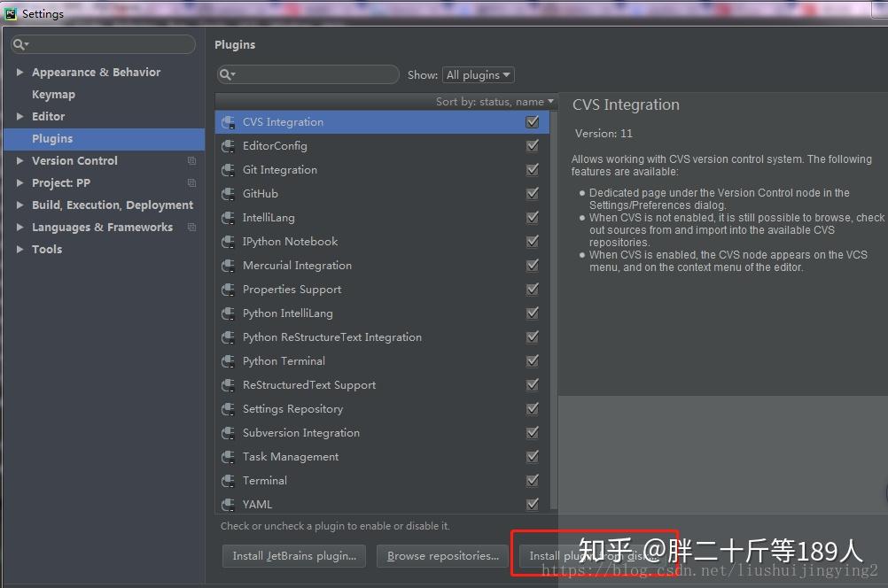Disable the EditorConfig plugin

pyautogui.click(x=532, y=145)
